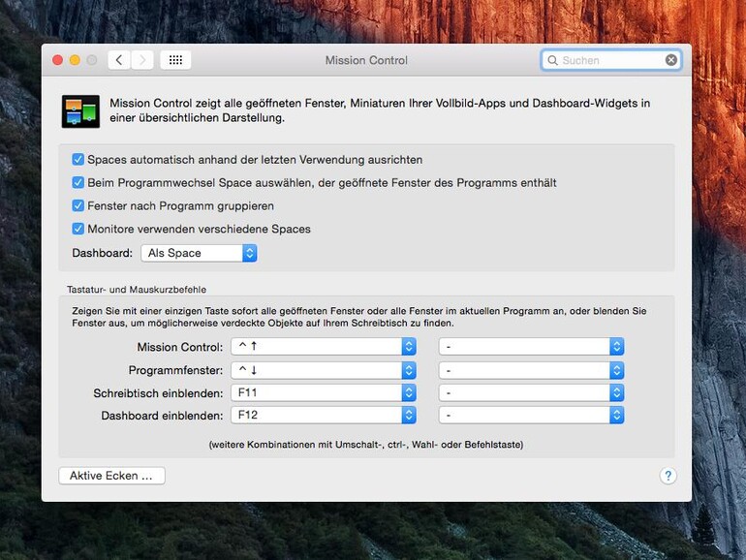Change Schreibtisch einblenden F11 shortcut dropdown
This screenshot has width=746, height=560.
tap(324, 392)
